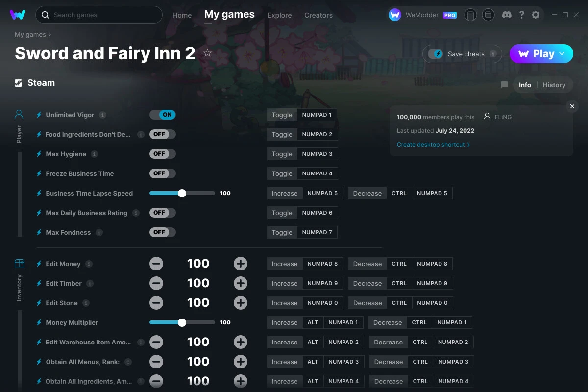This screenshot has height=392, width=588.
Task: Open the chat bubble icon near the Info tab
Action: coord(504,85)
